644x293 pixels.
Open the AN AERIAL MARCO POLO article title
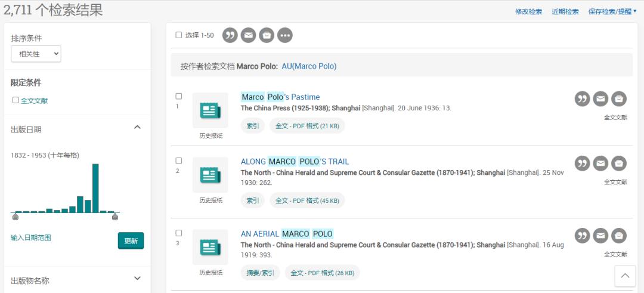point(287,234)
